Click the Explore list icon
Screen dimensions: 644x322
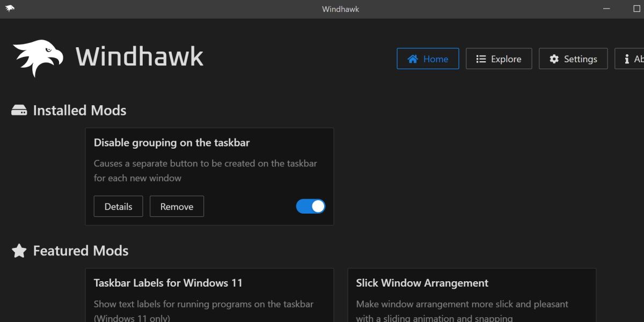[481, 59]
